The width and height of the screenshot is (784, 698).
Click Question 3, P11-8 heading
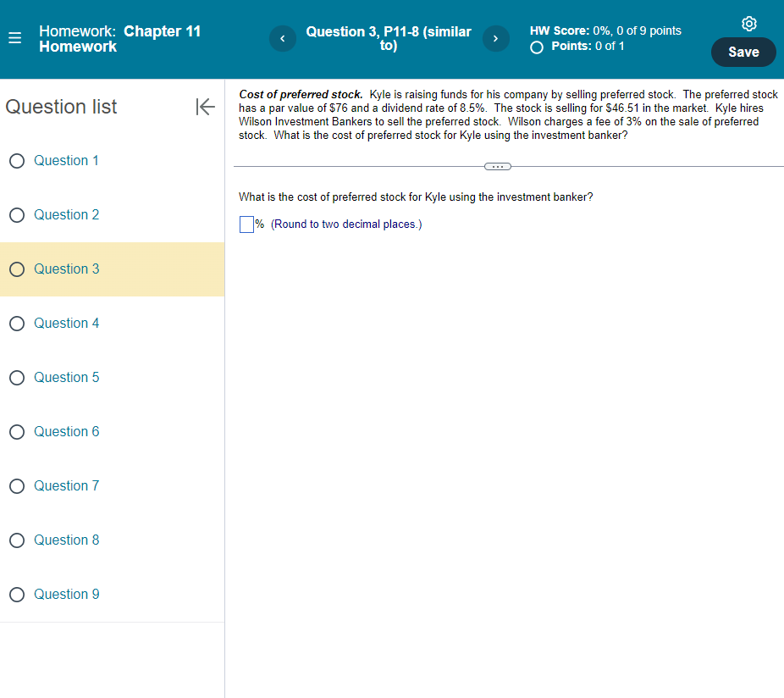pos(389,38)
